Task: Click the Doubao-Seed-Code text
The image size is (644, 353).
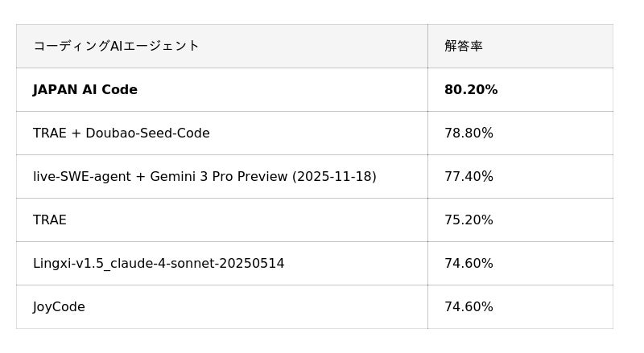Action: (147, 133)
